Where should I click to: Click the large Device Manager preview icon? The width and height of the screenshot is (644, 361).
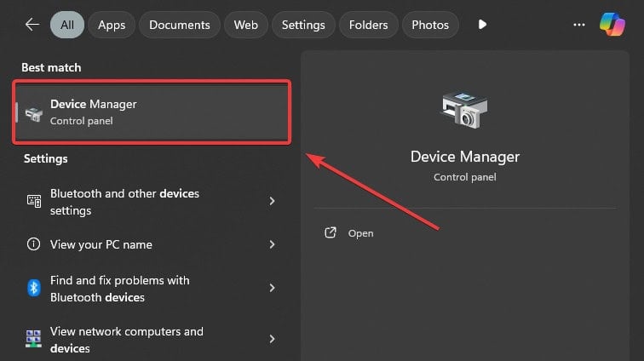click(465, 110)
